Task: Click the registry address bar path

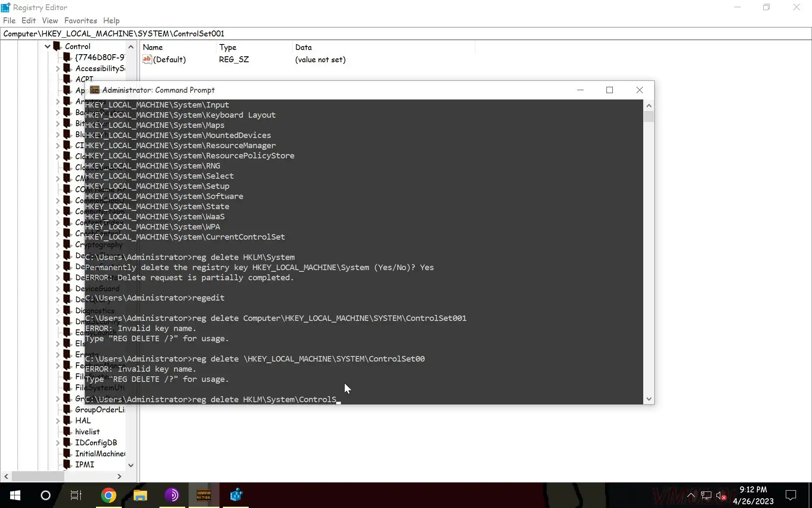Action: pyautogui.click(x=114, y=33)
